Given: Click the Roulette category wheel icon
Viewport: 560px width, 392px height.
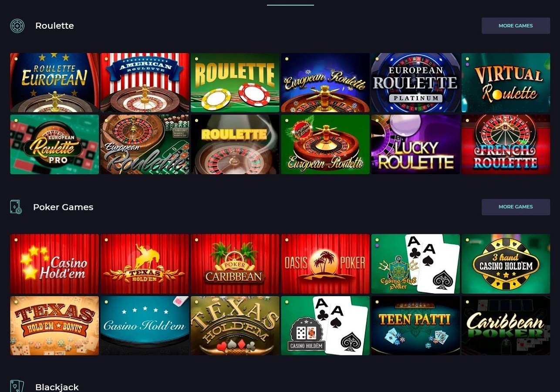Looking at the screenshot, I should pos(17,26).
